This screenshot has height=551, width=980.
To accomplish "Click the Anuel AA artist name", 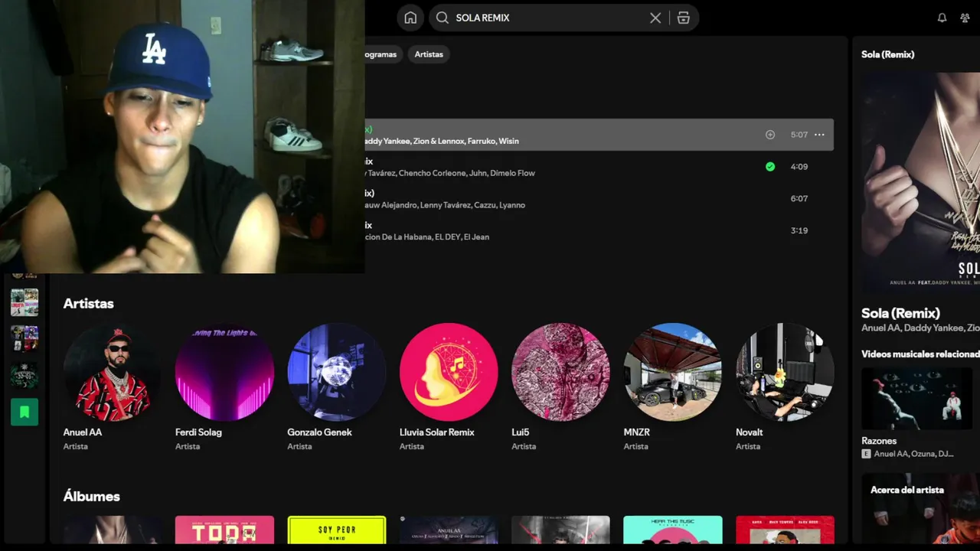I will pyautogui.click(x=83, y=432).
